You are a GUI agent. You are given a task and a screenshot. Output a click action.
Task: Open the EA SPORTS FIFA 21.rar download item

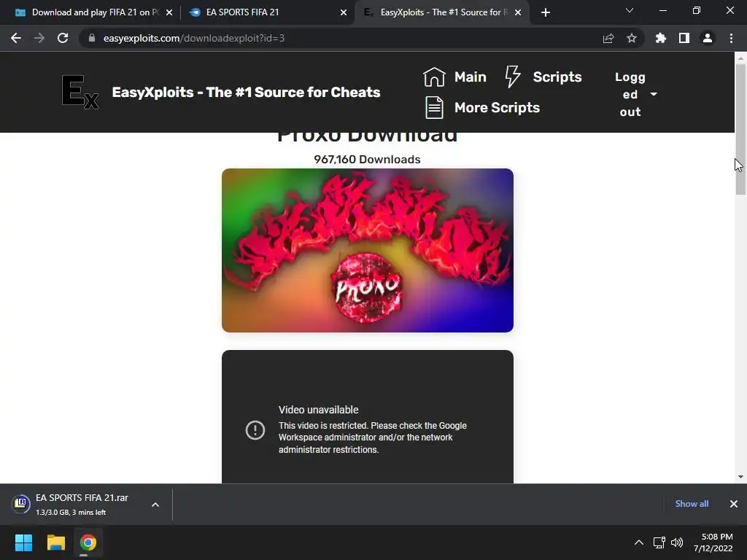tap(86, 505)
